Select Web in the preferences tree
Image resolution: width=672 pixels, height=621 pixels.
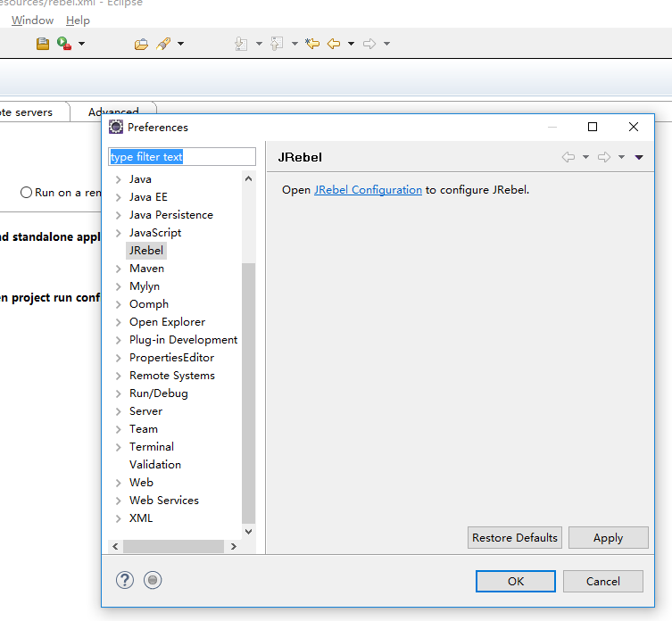pos(141,483)
